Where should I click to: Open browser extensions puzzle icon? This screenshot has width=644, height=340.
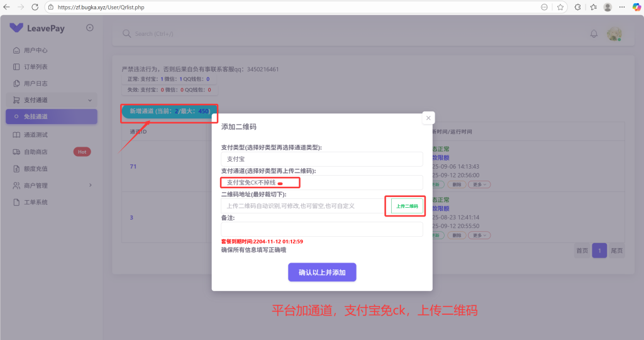tap(577, 7)
